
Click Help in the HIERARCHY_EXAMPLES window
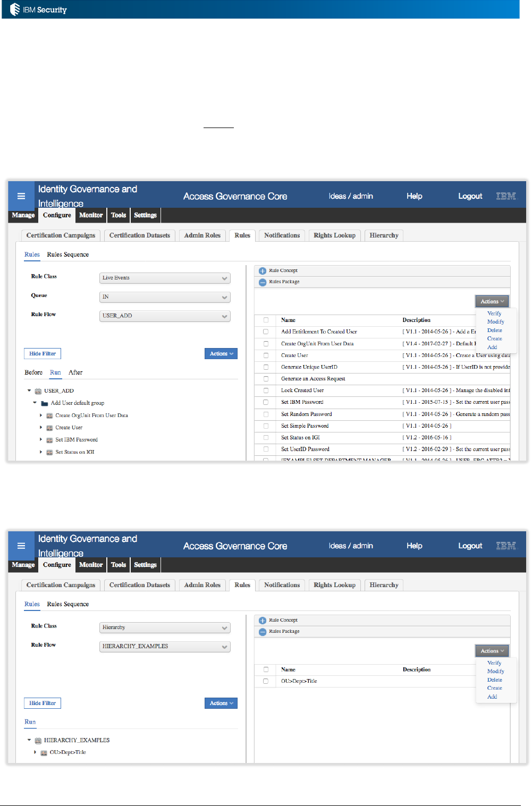415,546
